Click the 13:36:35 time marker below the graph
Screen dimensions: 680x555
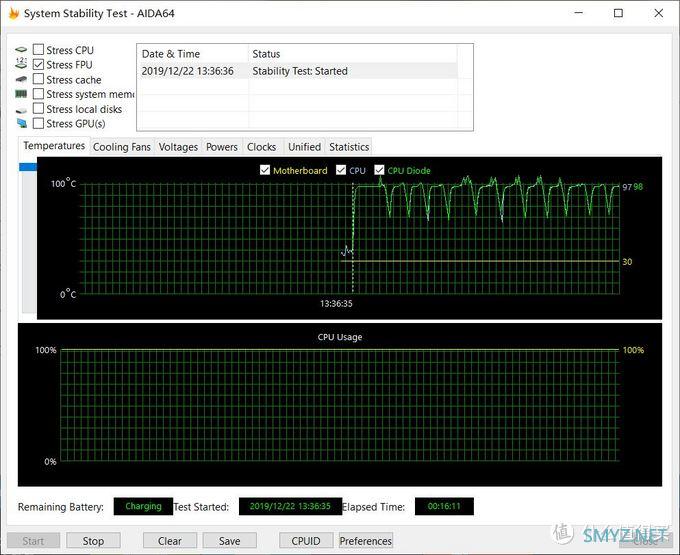[x=336, y=304]
